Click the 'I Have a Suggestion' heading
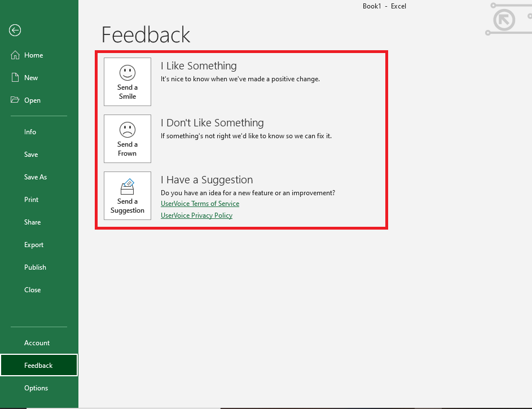The image size is (532, 409). (206, 180)
